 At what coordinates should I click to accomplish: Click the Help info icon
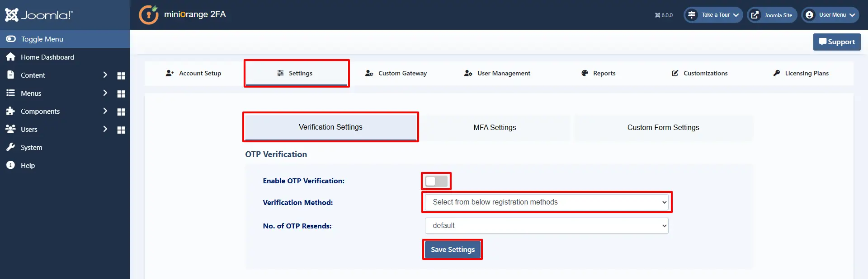[x=10, y=165]
